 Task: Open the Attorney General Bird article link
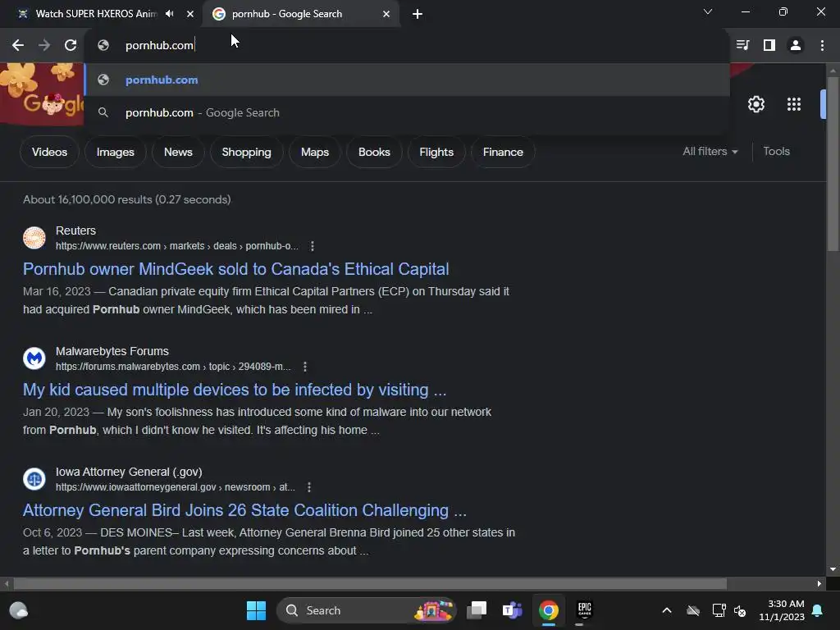click(x=244, y=510)
